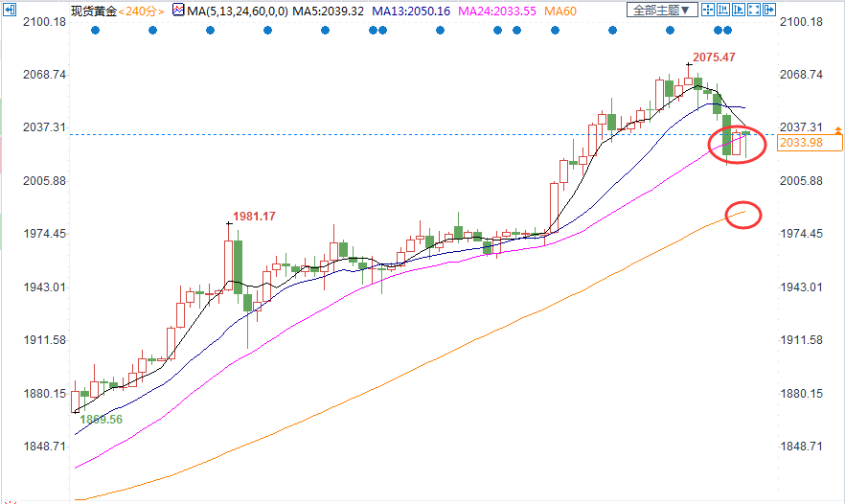Viewport: 845px width, 504px height.
Task: Click the 2075.47 high price label
Action: coord(714,57)
